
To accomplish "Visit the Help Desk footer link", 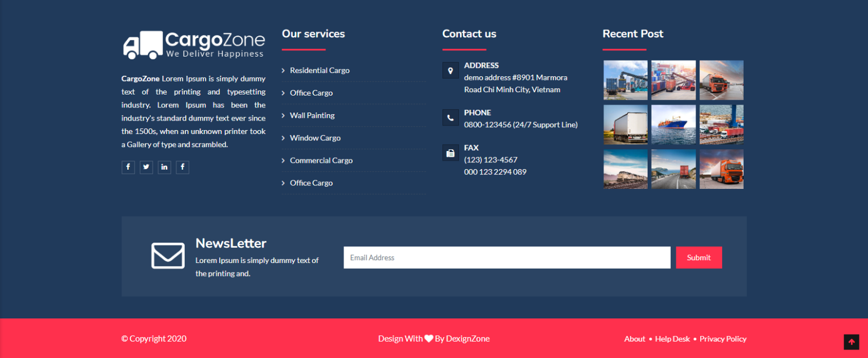I will click(x=672, y=339).
